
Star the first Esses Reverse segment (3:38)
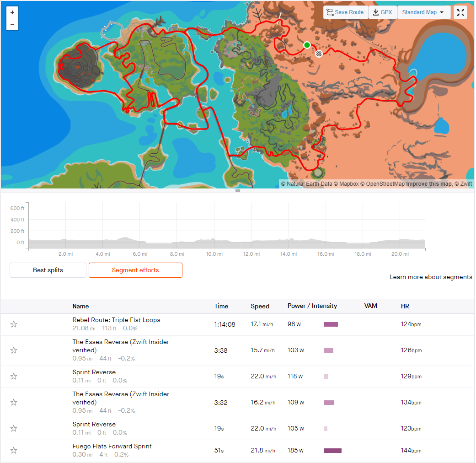click(14, 350)
